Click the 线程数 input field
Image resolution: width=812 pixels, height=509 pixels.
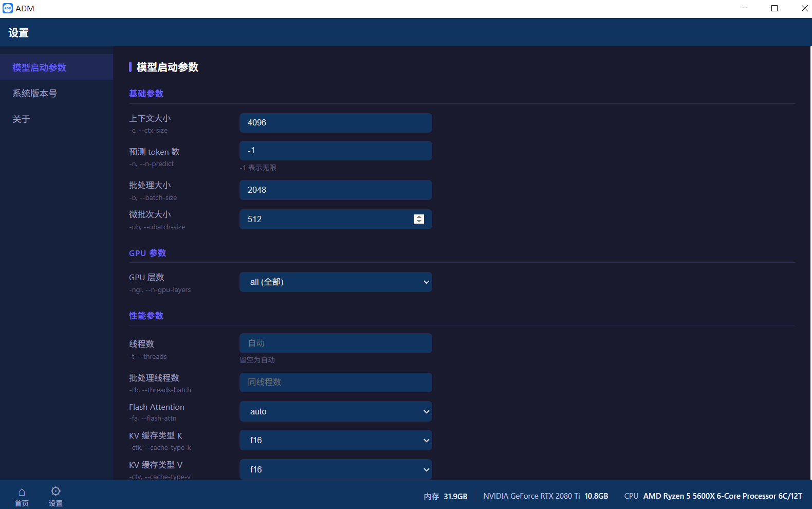click(336, 343)
